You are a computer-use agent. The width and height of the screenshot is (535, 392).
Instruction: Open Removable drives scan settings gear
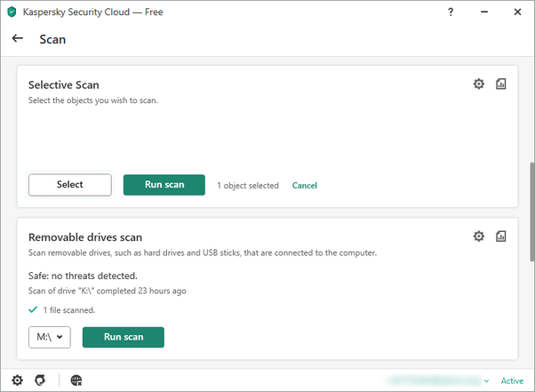[x=478, y=236]
